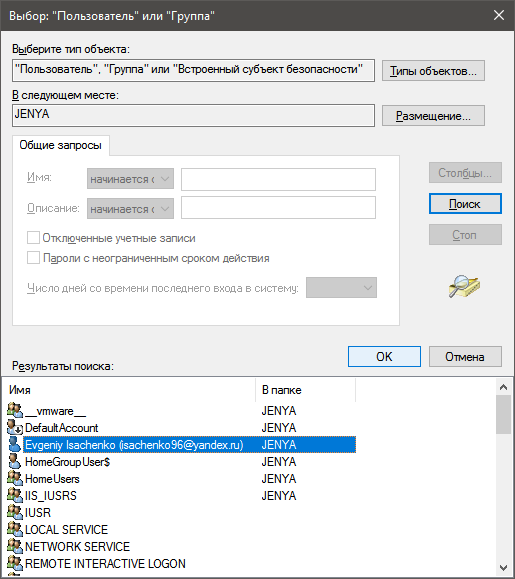The image size is (515, 579).
Task: Click the NETWORK SERVICE entry icon
Action: (15, 547)
